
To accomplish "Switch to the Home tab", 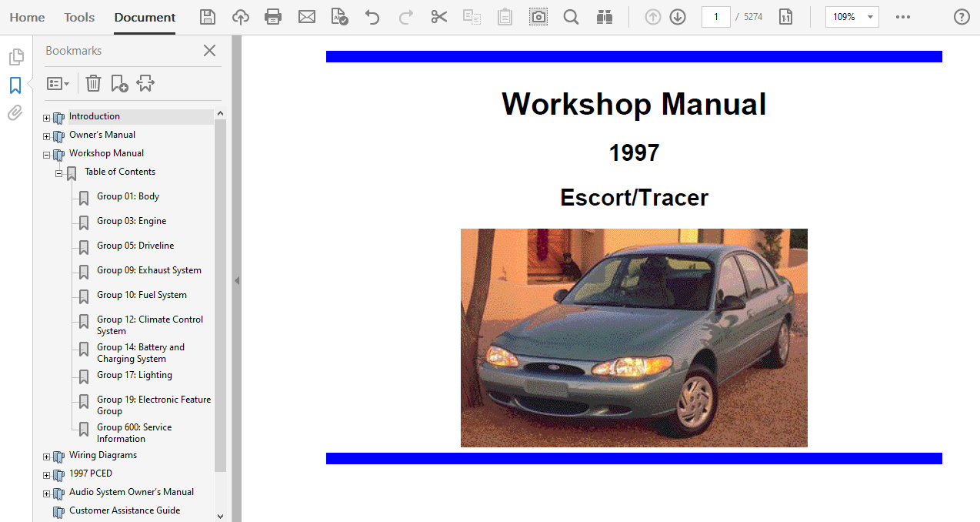I will (27, 17).
